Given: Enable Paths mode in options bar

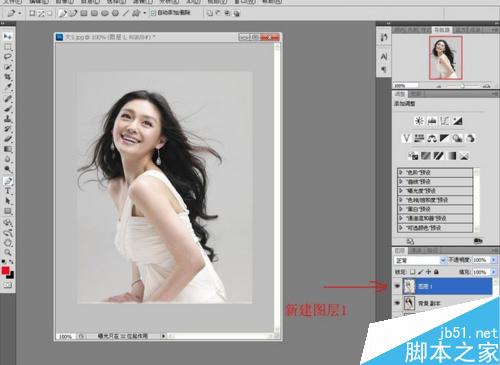Looking at the screenshot, I should 41,13.
